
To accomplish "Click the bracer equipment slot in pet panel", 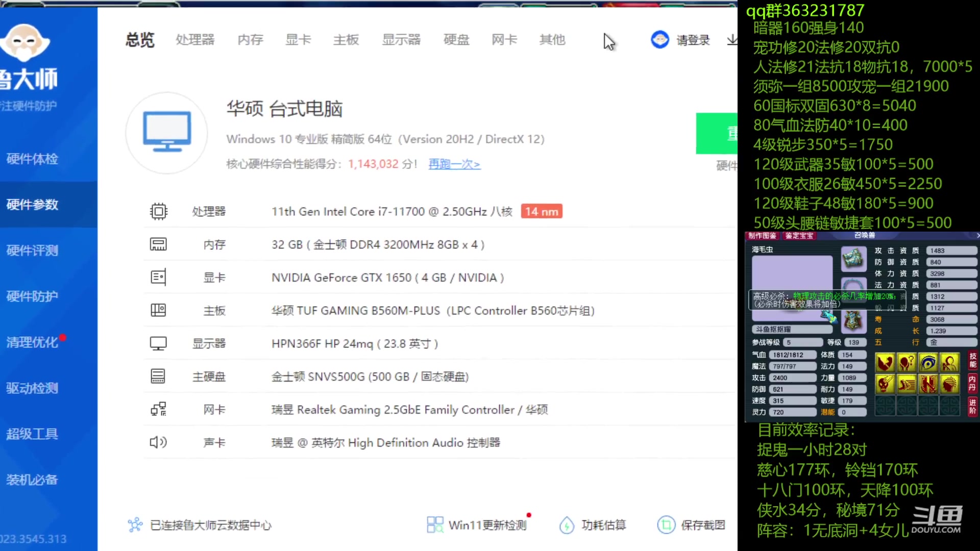I will (853, 259).
